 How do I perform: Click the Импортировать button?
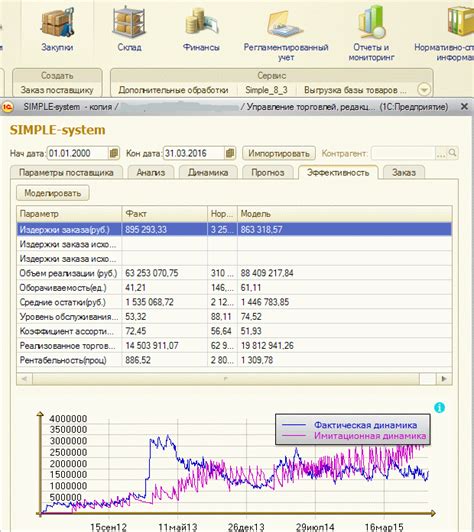pos(279,153)
